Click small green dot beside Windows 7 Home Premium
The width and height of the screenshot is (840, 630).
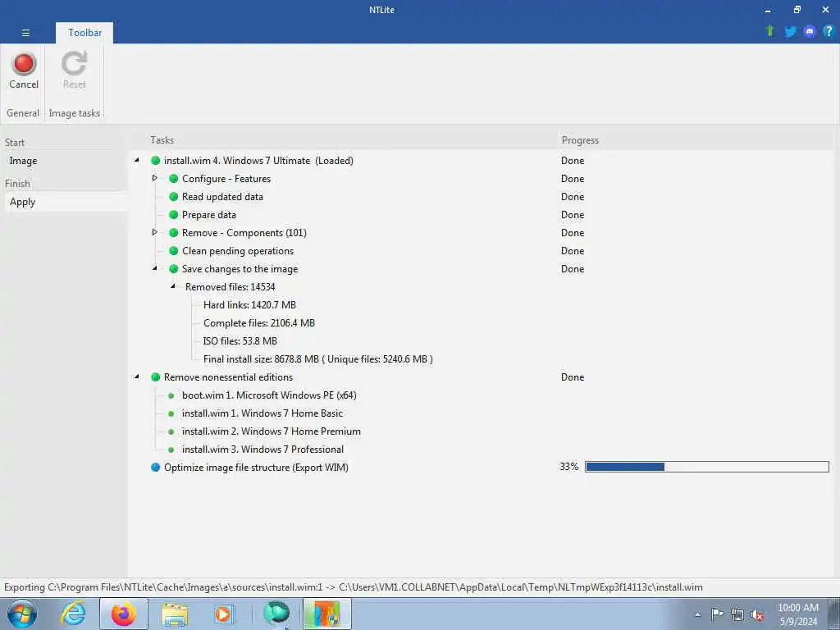pyautogui.click(x=171, y=431)
